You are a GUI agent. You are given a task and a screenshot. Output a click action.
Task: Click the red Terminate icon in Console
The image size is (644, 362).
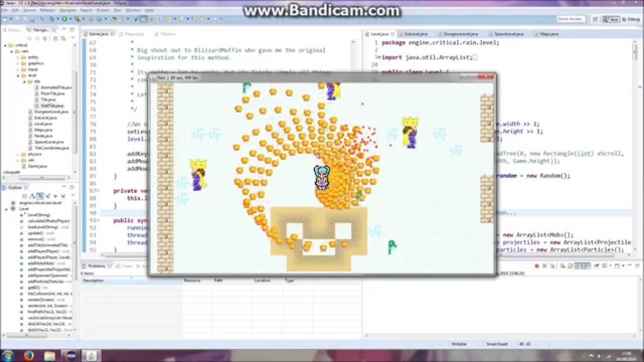[537, 265]
